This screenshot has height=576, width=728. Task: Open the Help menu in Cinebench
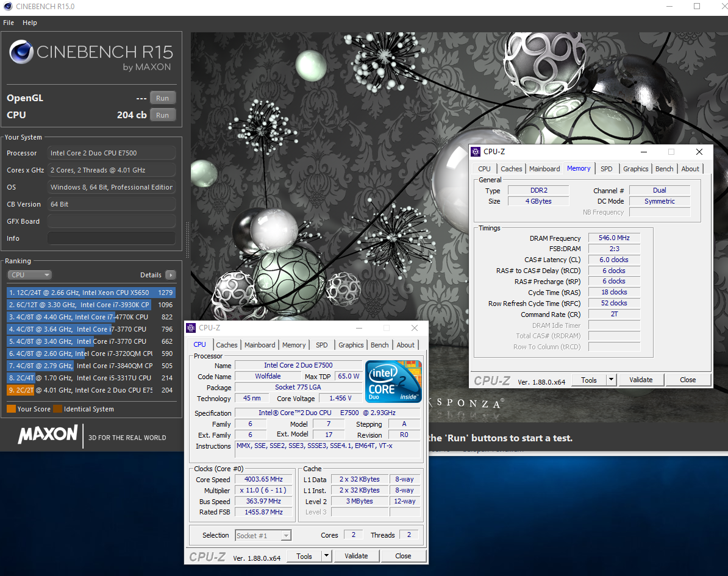30,23
